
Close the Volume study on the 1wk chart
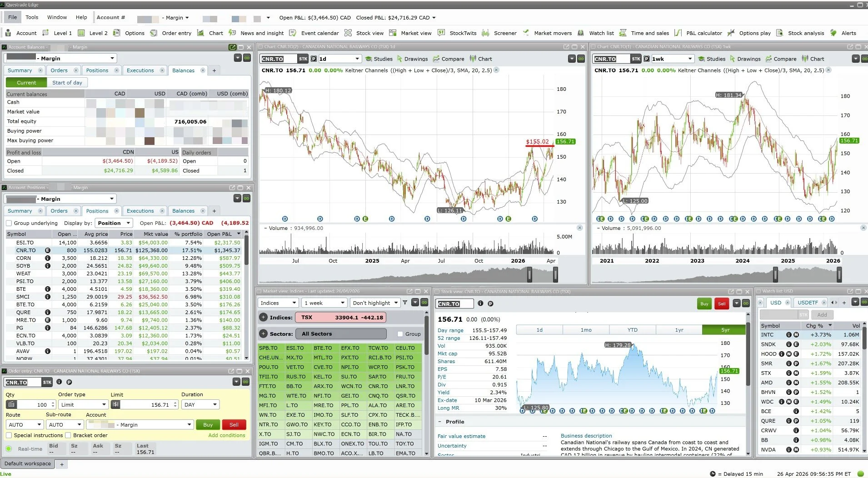pyautogui.click(x=863, y=228)
